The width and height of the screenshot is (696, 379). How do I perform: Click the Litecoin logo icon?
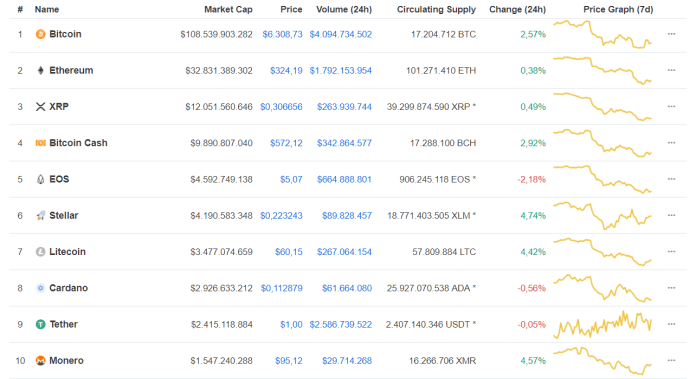tap(40, 252)
